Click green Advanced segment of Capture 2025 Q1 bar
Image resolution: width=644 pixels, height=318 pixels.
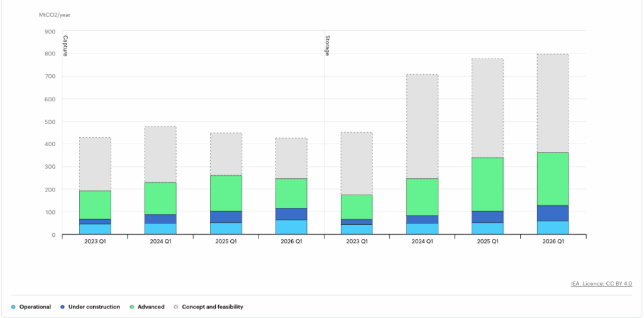(x=226, y=193)
